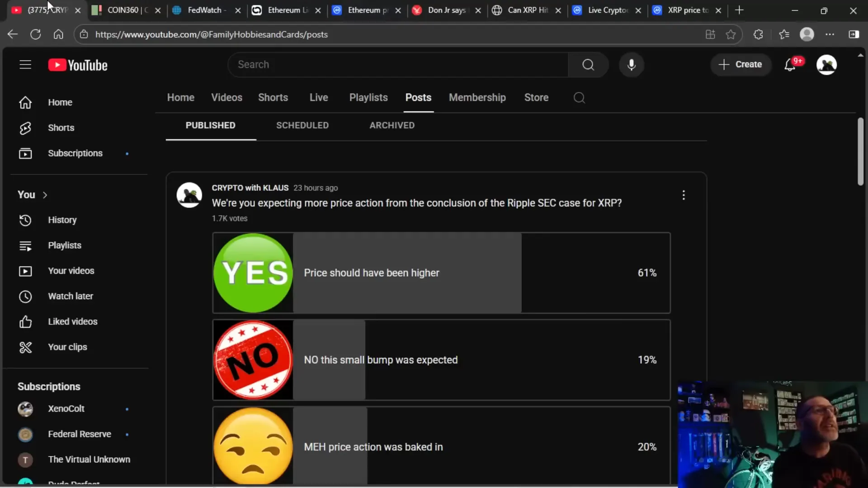Open the 23 hours ago post timestamp
Image resolution: width=868 pixels, height=488 pixels.
(316, 188)
